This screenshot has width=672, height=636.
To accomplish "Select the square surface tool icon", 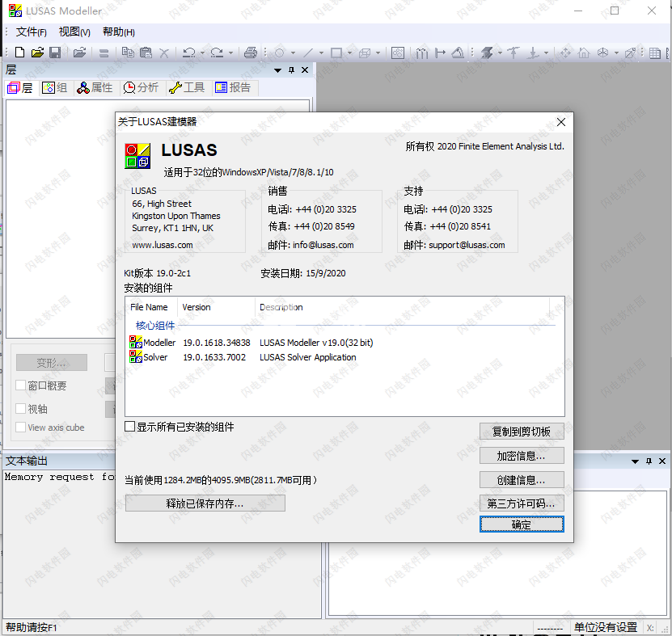I will (336, 53).
